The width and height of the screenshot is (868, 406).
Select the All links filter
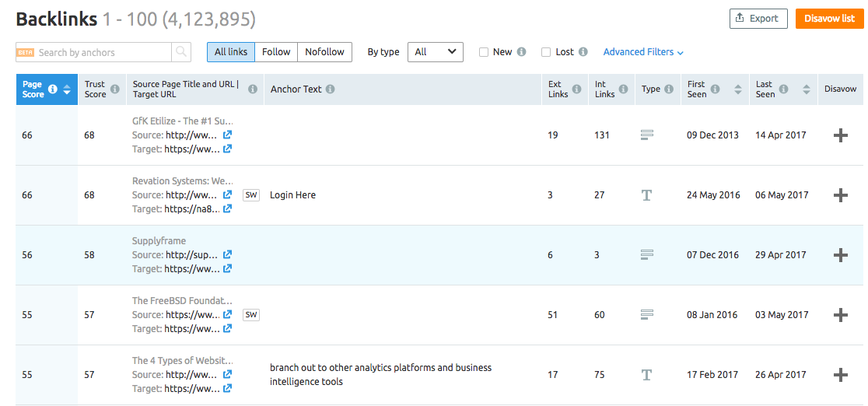point(231,52)
